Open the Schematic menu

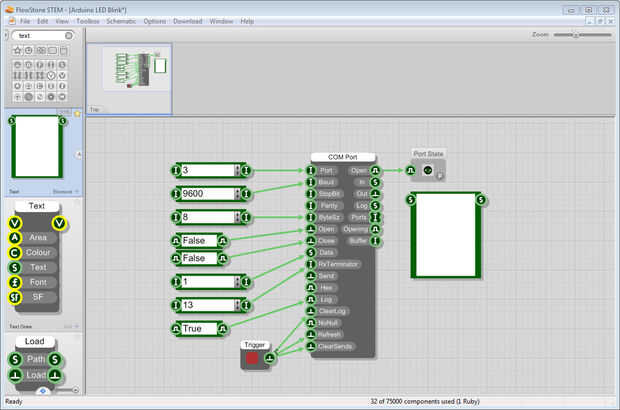coord(121,21)
